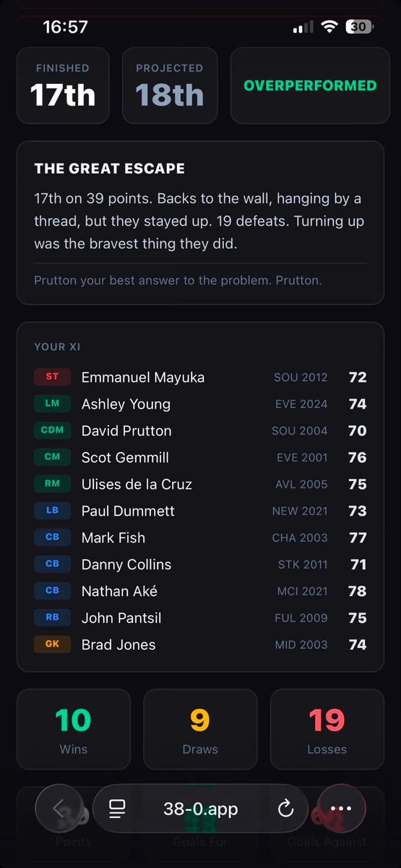This screenshot has width=401, height=868.
Task: Tap the browser back arrow
Action: click(59, 809)
